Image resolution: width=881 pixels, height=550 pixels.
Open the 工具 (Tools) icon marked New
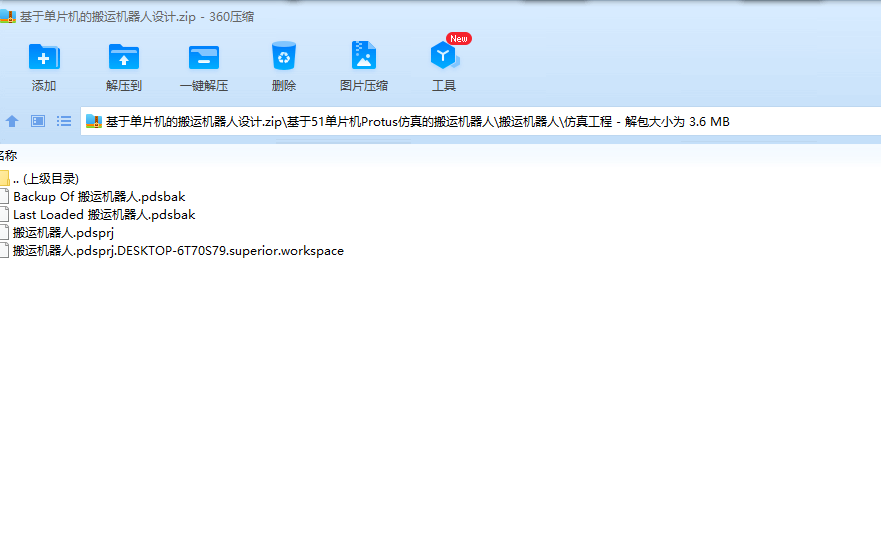click(443, 56)
